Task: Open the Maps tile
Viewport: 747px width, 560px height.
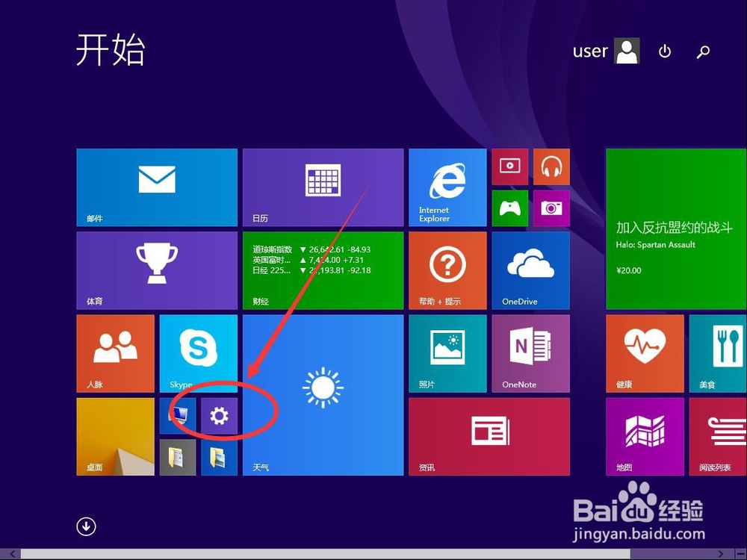Action: [x=645, y=437]
